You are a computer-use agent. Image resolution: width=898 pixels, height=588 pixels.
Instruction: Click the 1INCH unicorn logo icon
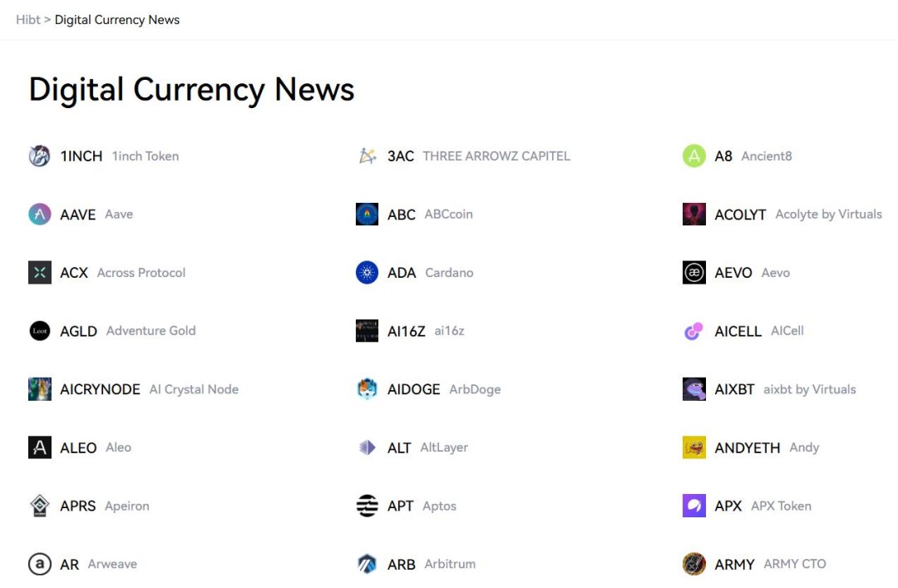pyautogui.click(x=40, y=156)
